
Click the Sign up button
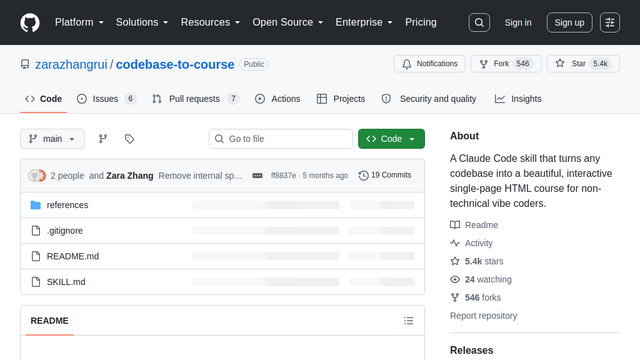click(569, 22)
